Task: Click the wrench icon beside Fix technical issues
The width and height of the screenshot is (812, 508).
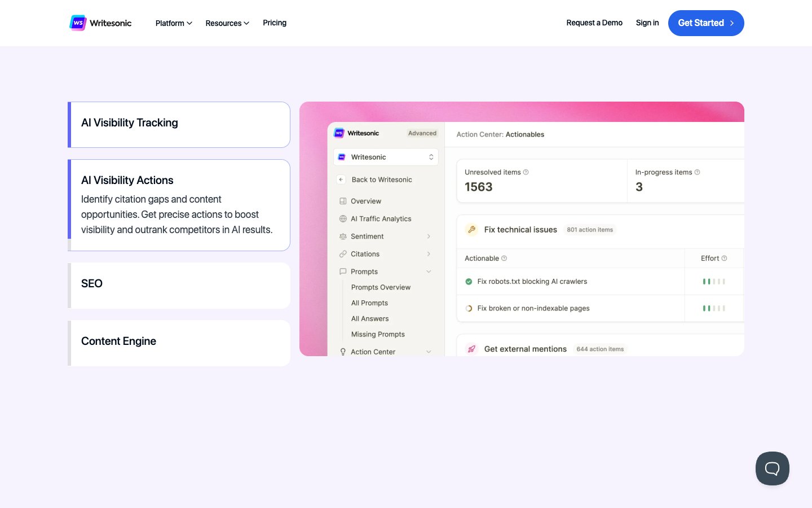Action: click(x=471, y=230)
